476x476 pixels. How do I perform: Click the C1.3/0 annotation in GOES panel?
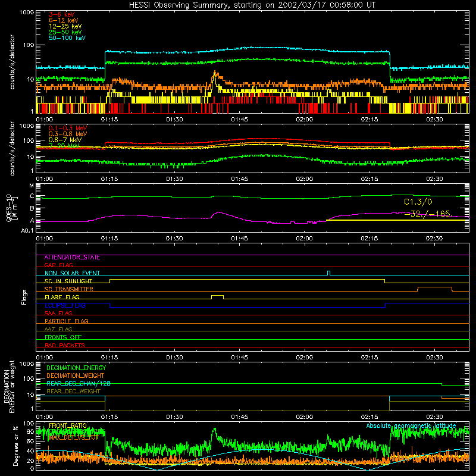tap(418, 202)
